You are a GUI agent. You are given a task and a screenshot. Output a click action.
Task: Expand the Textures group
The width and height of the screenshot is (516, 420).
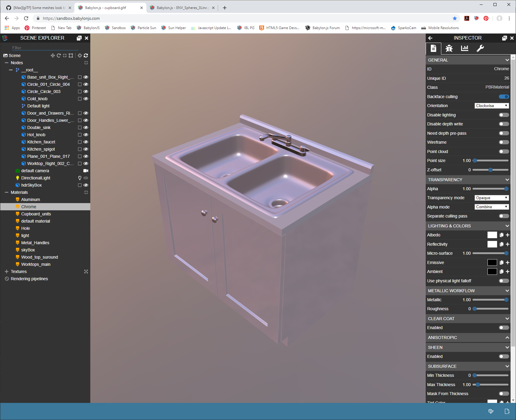coord(6,271)
